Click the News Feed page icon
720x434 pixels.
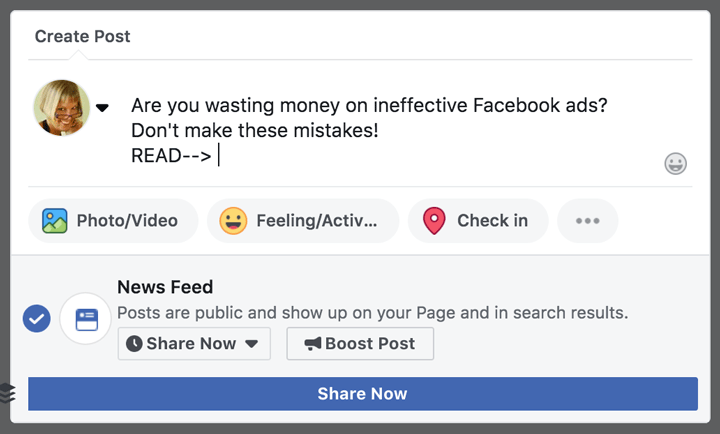coord(86,319)
